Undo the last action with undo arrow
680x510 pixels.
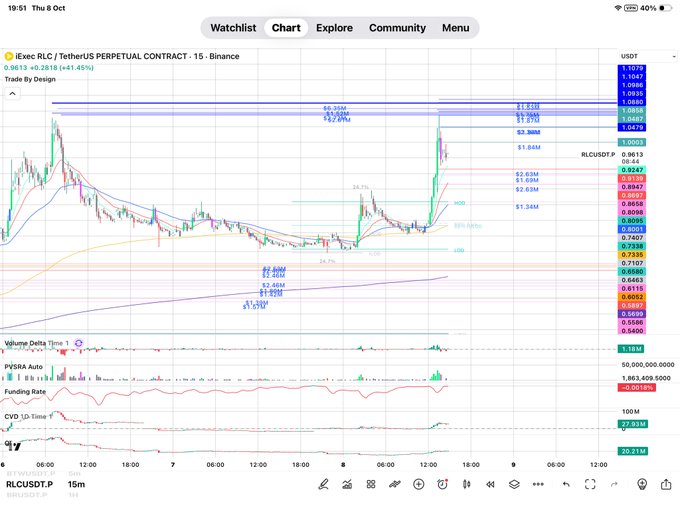pos(566,484)
